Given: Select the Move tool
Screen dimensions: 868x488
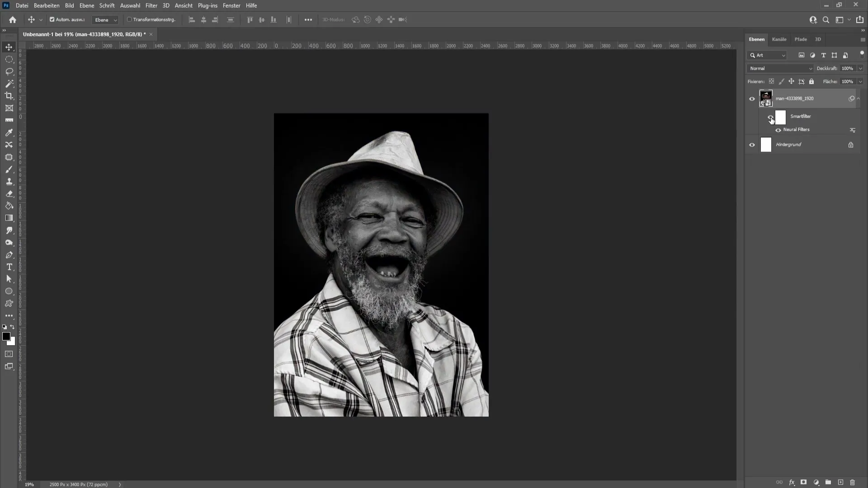Looking at the screenshot, I should click(x=9, y=47).
